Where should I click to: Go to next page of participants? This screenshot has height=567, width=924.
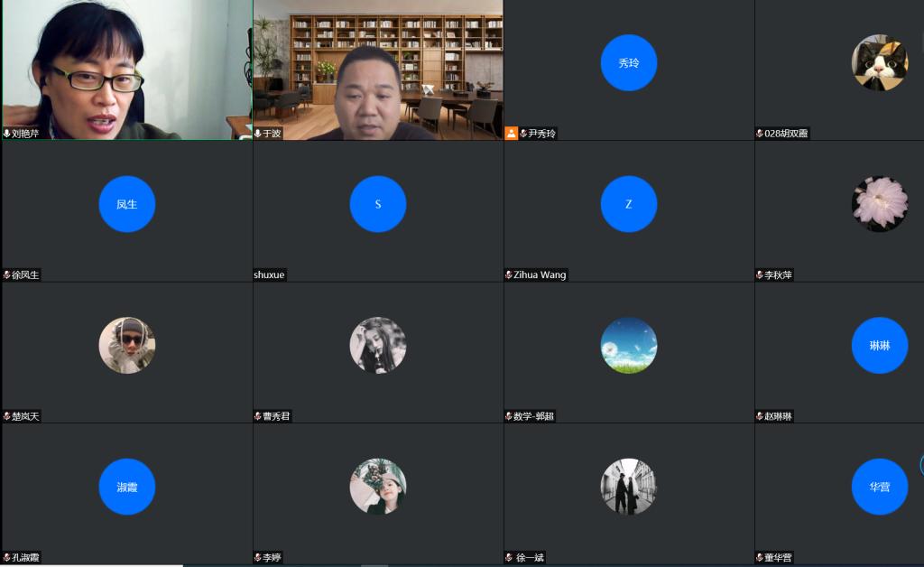(x=920, y=465)
